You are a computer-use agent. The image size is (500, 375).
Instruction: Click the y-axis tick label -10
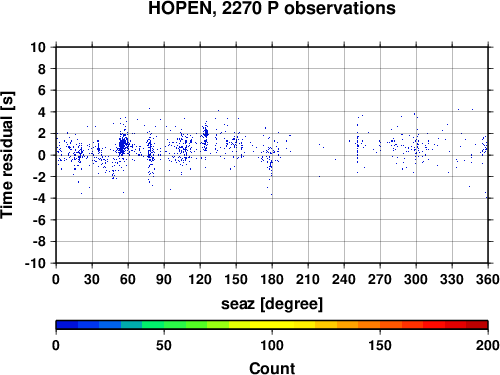point(35,263)
